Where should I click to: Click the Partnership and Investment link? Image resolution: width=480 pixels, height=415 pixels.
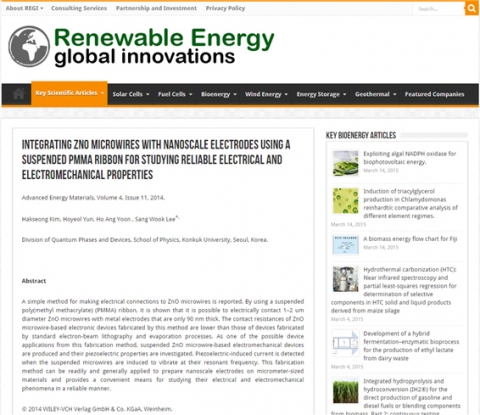pos(156,8)
